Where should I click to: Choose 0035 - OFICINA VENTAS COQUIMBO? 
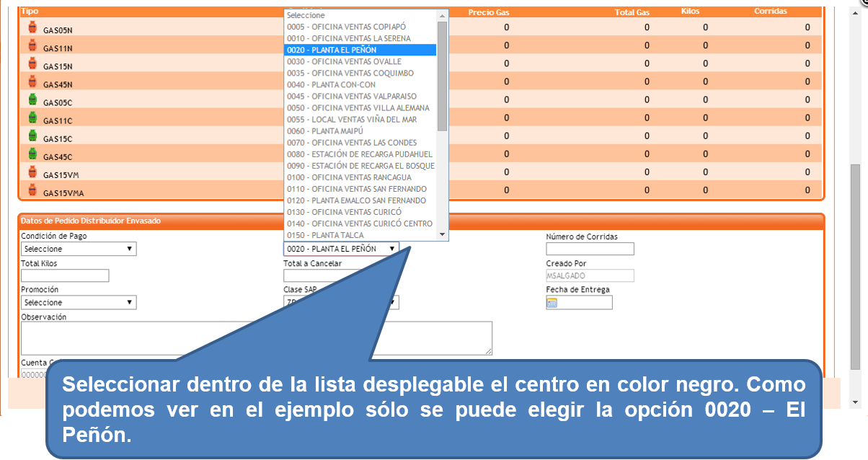coord(360,73)
